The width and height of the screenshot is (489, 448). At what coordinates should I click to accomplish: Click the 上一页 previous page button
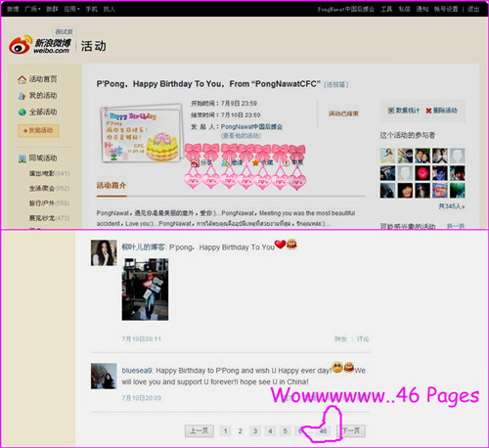199,431
